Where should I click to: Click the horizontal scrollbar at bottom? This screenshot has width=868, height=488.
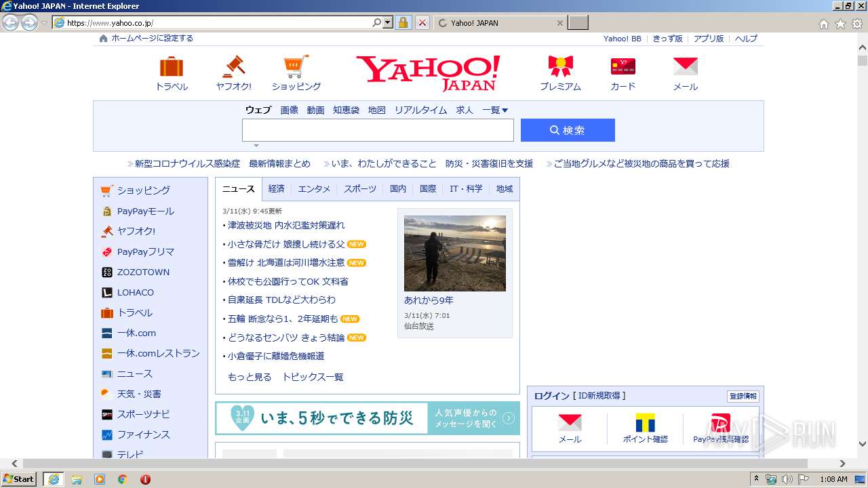pos(415,464)
